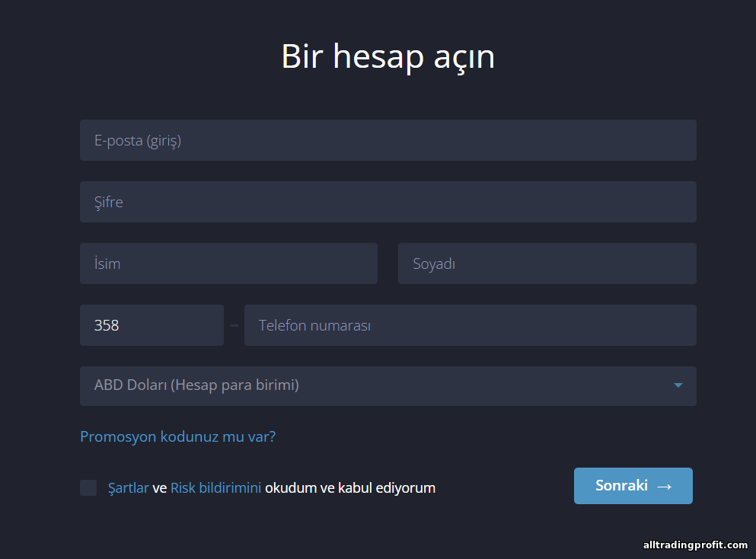The height and width of the screenshot is (559, 756).
Task: Click the E-posta (giriş) email field
Action: pos(388,140)
